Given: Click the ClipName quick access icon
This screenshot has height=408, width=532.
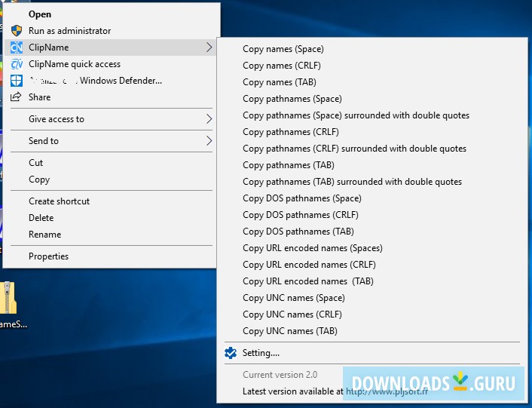Looking at the screenshot, I should point(17,64).
